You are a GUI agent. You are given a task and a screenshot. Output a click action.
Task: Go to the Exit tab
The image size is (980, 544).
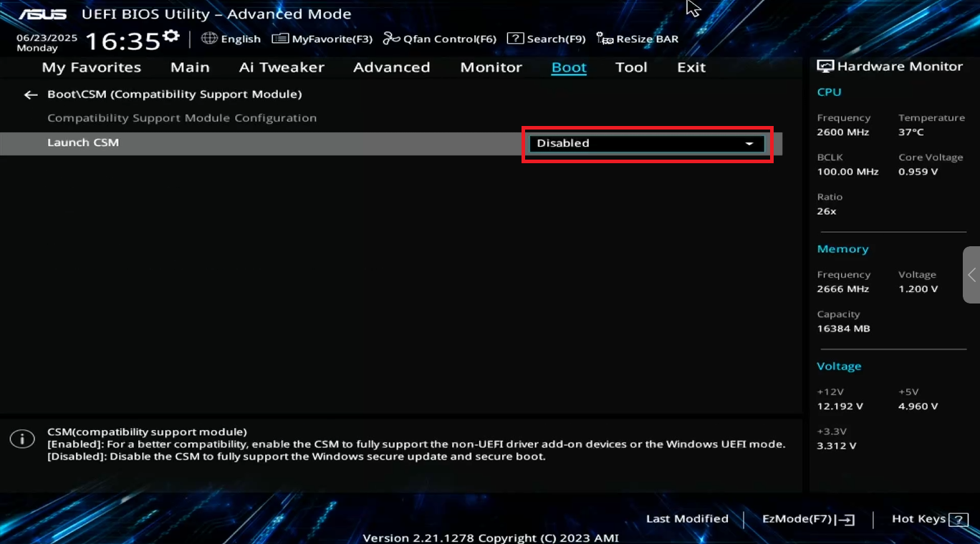(691, 67)
